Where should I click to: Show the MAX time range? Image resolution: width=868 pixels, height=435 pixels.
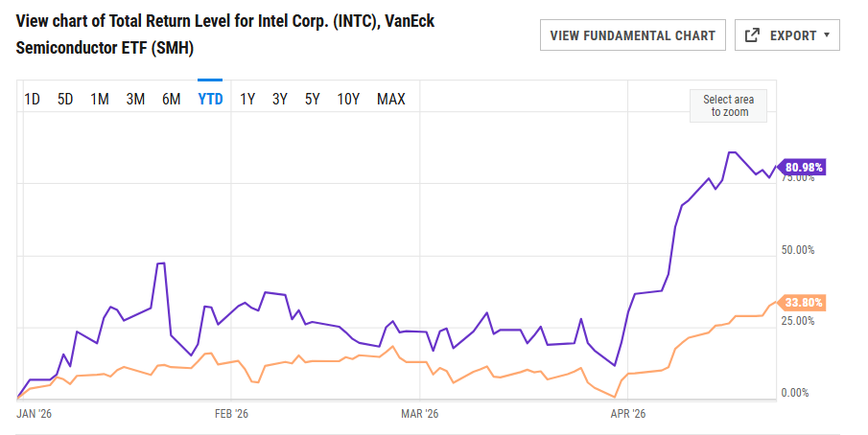coord(390,99)
